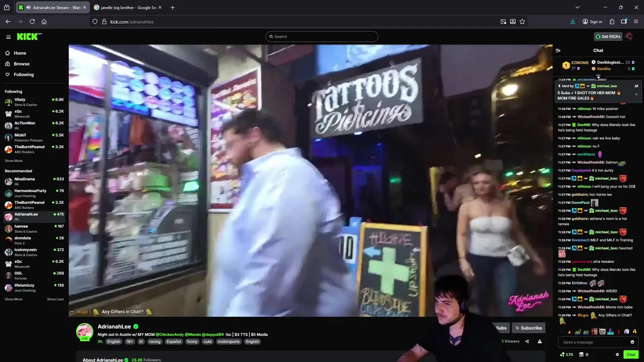Focus the Kick search box
Screen dimensions: 644x362
(322, 37)
